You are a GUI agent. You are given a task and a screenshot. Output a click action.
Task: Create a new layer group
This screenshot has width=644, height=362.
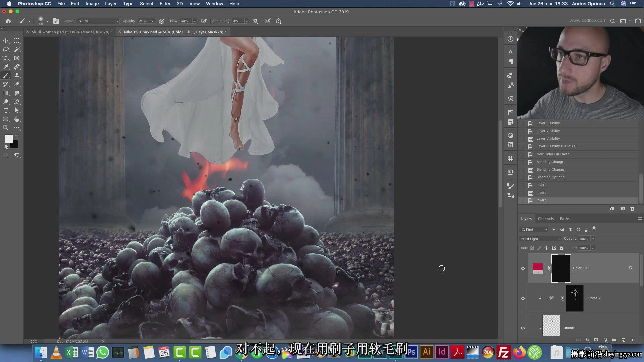click(x=614, y=340)
